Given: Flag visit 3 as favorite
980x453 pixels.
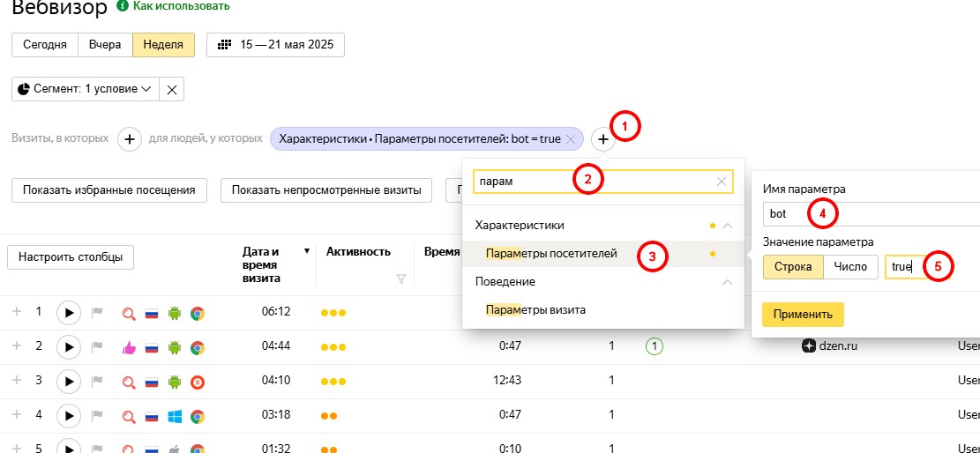Looking at the screenshot, I should [x=97, y=381].
